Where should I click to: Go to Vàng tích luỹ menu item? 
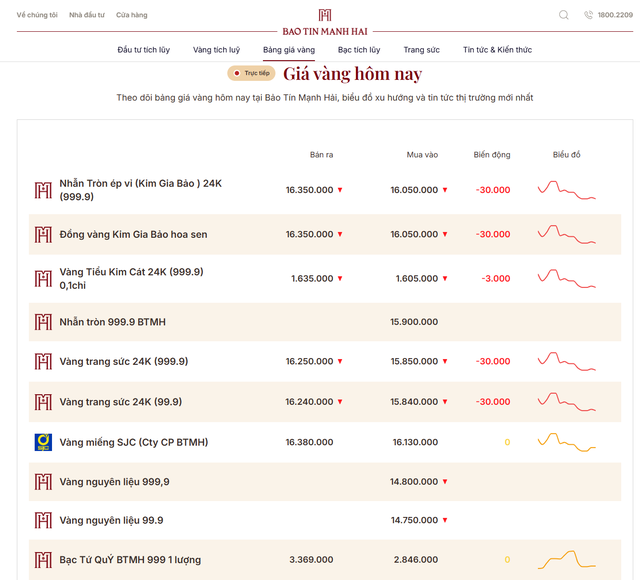coord(216,50)
